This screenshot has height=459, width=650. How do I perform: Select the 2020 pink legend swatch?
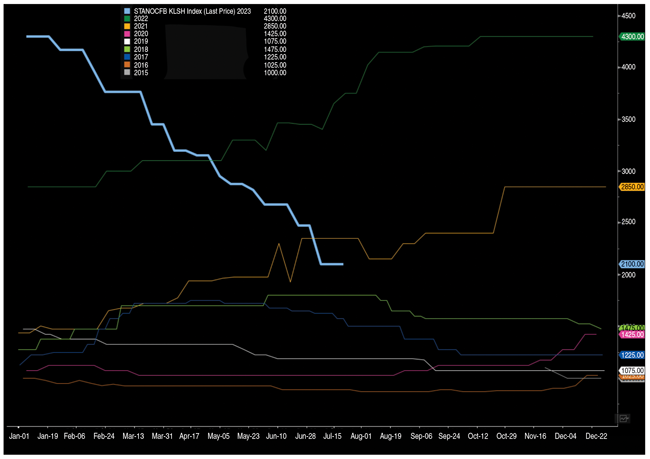pyautogui.click(x=125, y=33)
